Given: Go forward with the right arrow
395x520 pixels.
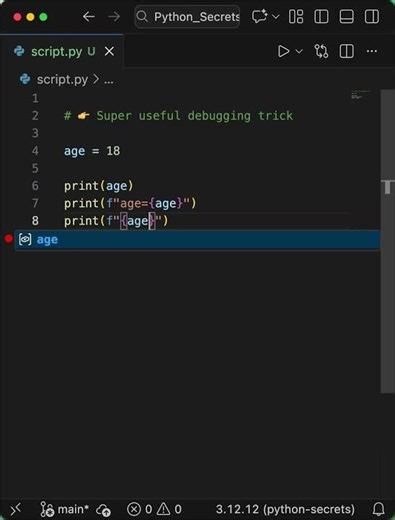Looking at the screenshot, I should pyautogui.click(x=114, y=17).
